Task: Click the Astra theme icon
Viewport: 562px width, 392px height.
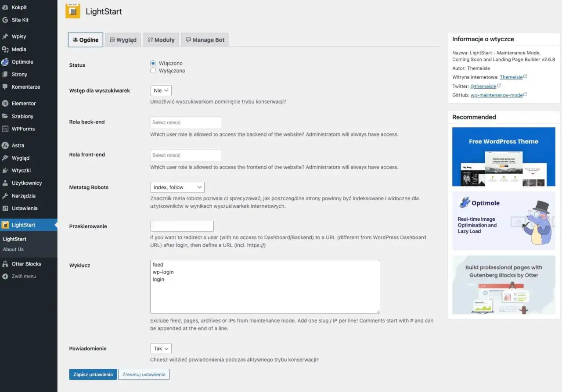Action: tap(5, 145)
